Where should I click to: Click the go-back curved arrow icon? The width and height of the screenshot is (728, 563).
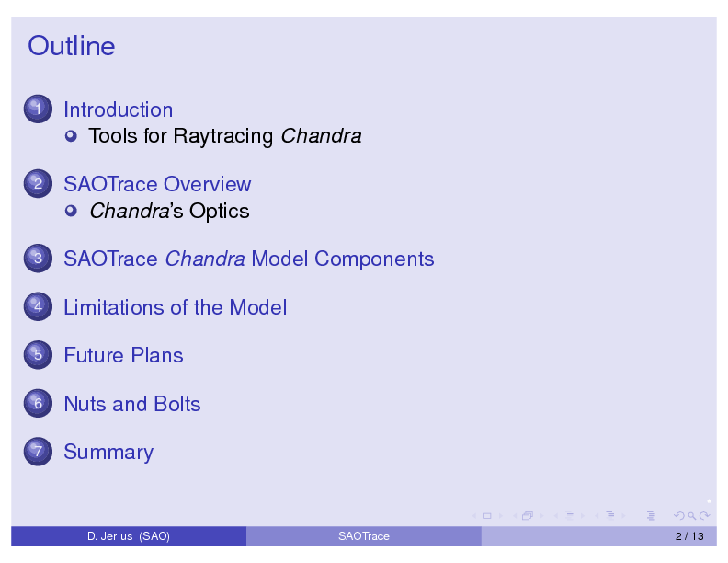(x=679, y=516)
